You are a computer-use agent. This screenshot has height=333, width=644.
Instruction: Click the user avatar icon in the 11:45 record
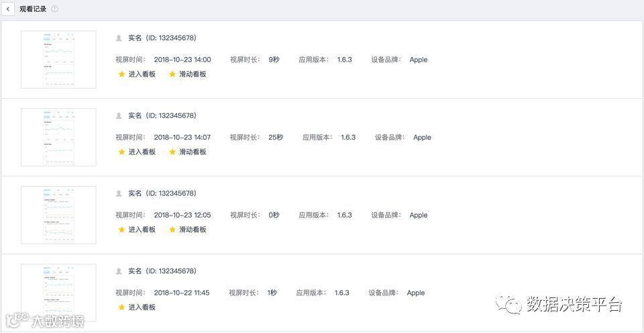point(119,271)
